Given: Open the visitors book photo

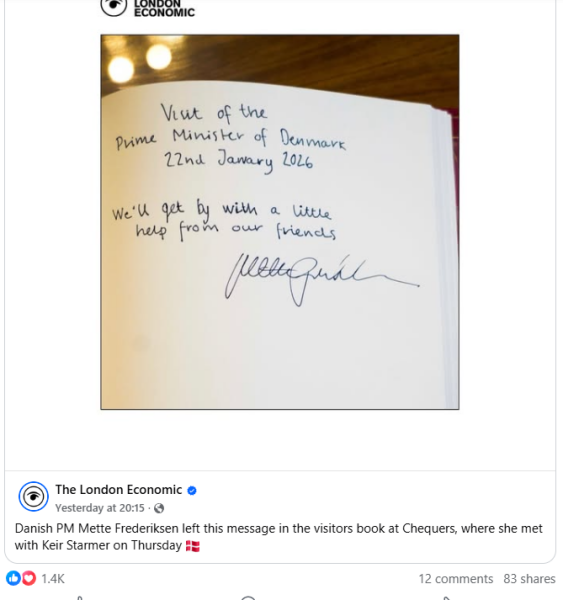Looking at the screenshot, I should [280, 222].
